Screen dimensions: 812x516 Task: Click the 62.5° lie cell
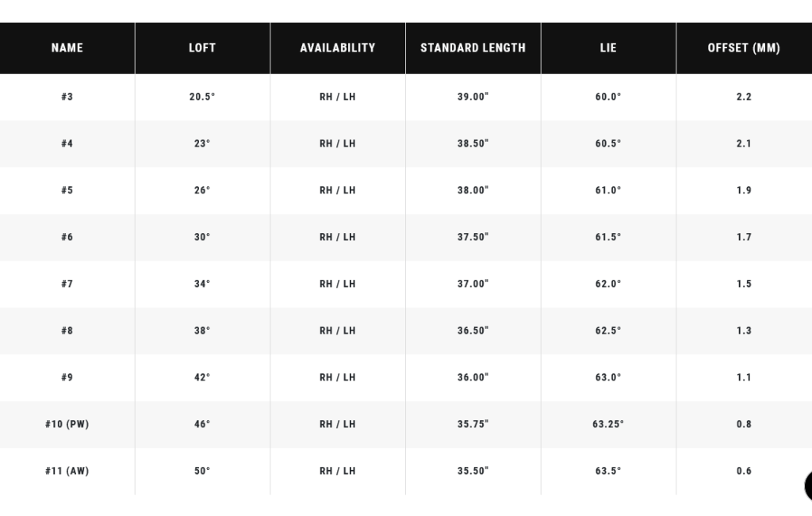click(608, 331)
